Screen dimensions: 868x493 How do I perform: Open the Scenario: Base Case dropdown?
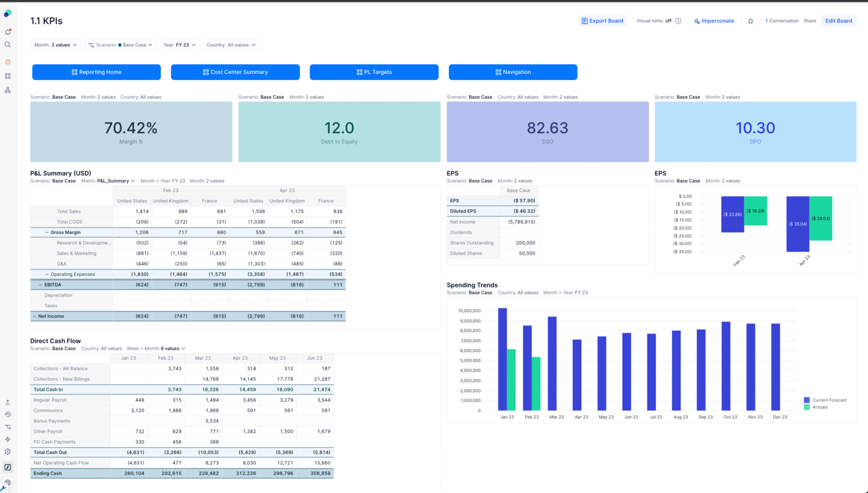pos(120,45)
